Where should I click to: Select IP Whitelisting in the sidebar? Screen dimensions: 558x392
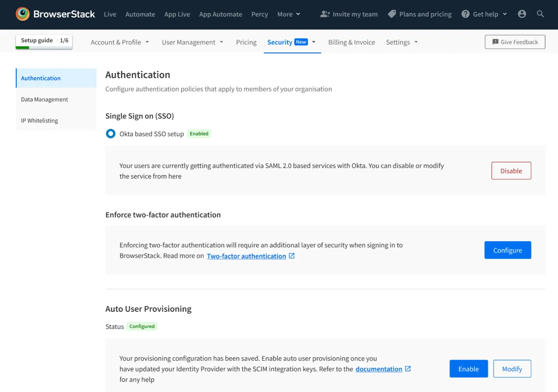(39, 121)
